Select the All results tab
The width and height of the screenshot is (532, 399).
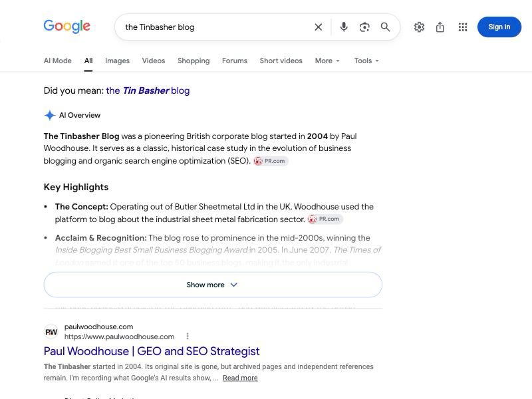click(x=88, y=61)
